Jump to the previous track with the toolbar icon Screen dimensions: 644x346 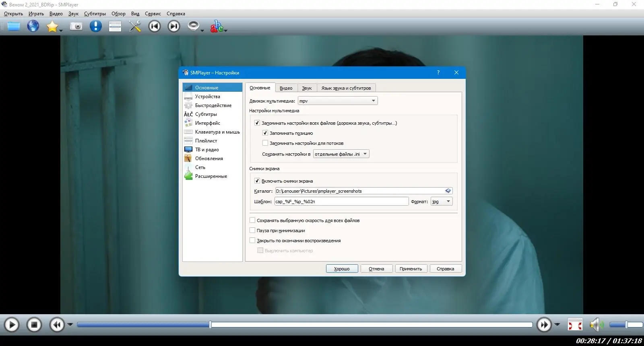pyautogui.click(x=154, y=27)
